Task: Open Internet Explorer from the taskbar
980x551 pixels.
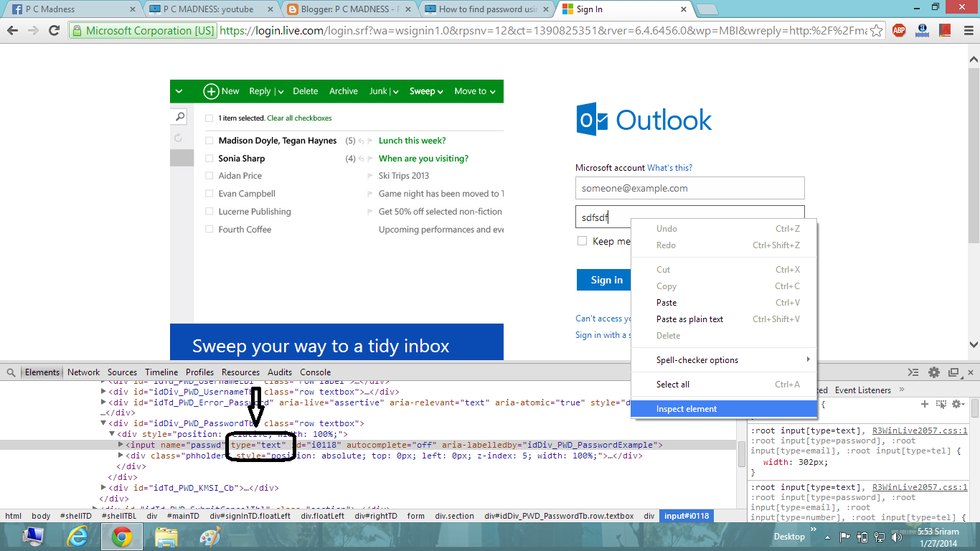Action: coord(77,537)
